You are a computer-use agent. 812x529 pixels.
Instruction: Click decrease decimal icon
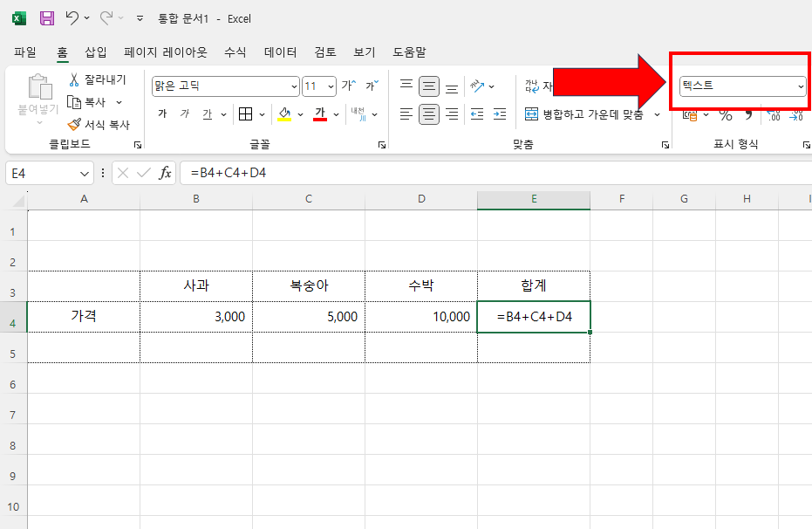coord(796,115)
